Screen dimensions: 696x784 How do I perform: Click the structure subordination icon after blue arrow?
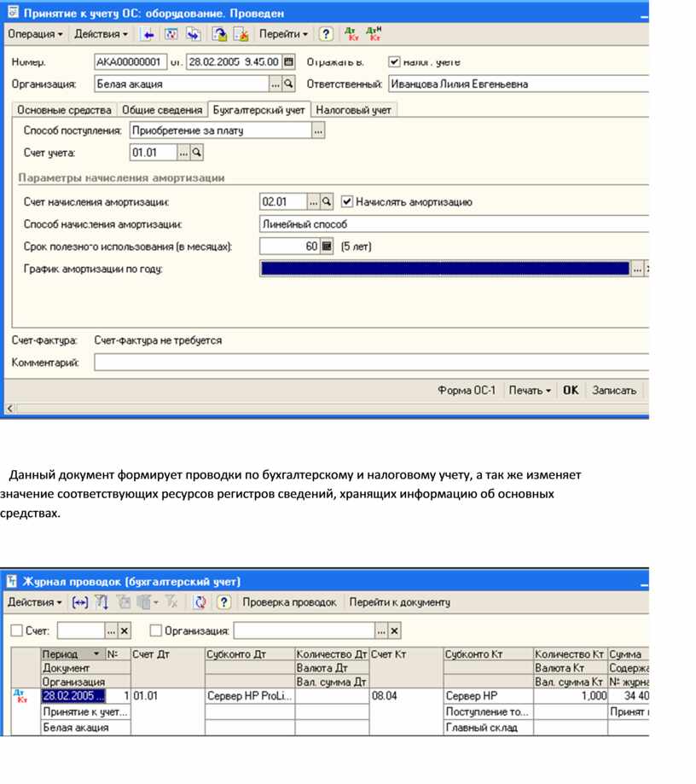pyautogui.click(x=171, y=34)
